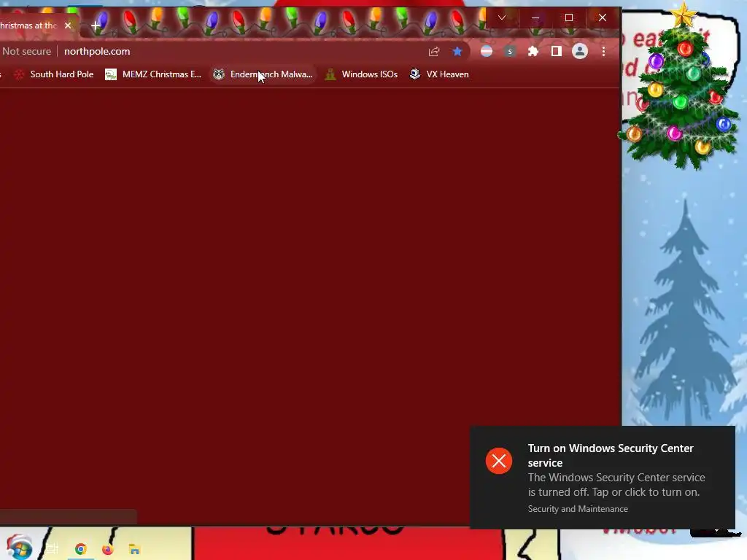
Task: Open the user profile avatar
Action: (580, 51)
